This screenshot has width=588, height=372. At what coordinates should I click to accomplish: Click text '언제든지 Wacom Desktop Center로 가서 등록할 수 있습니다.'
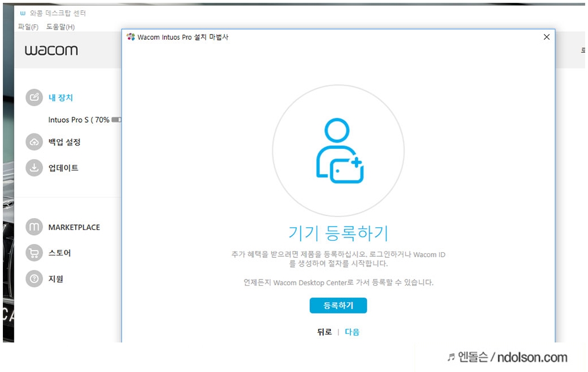click(x=338, y=282)
